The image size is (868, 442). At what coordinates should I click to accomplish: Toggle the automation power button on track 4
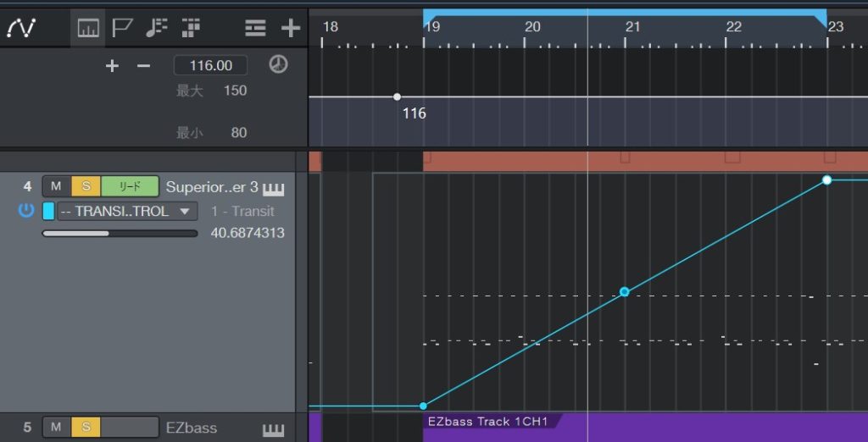click(x=26, y=210)
